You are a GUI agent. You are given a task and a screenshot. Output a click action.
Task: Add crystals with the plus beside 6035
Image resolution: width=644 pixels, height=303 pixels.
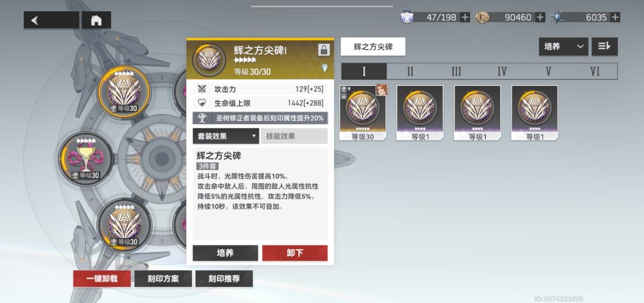click(x=615, y=17)
